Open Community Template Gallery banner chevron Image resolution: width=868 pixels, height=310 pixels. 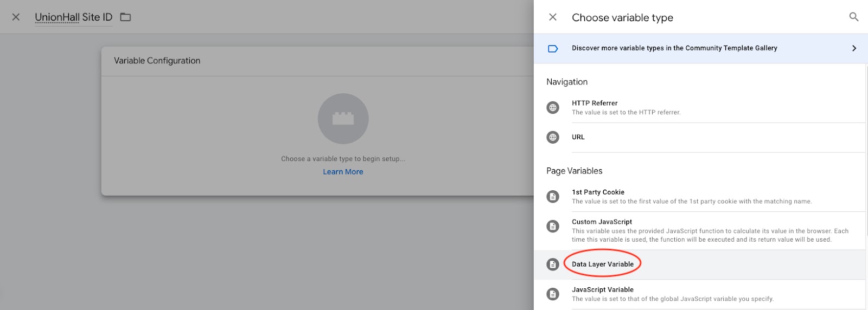coord(854,48)
